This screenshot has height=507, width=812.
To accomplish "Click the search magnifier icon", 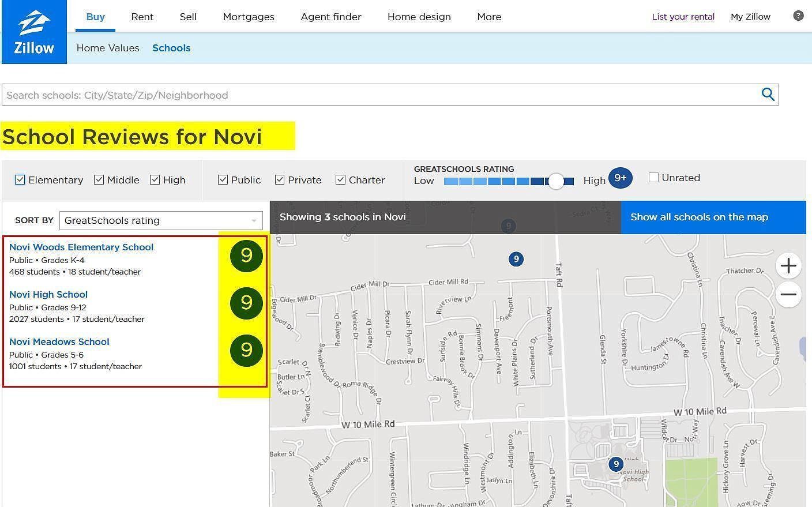I will 768,95.
